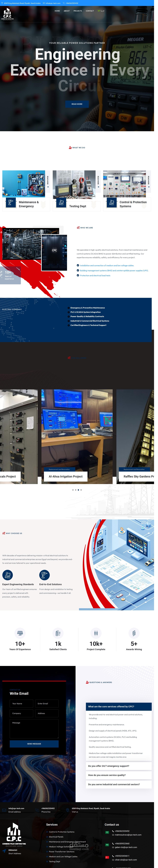This screenshot has width=158, height=868.
Task: Open the CONTACT menu item
Action: click(90, 11)
